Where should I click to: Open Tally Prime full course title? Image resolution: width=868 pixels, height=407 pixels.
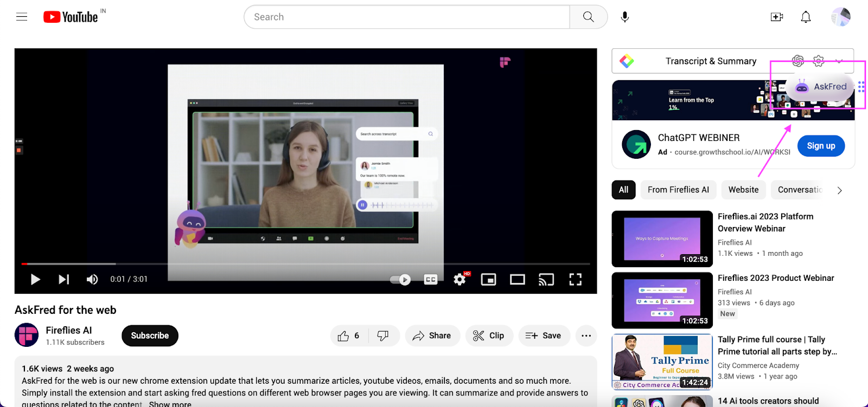pyautogui.click(x=777, y=346)
